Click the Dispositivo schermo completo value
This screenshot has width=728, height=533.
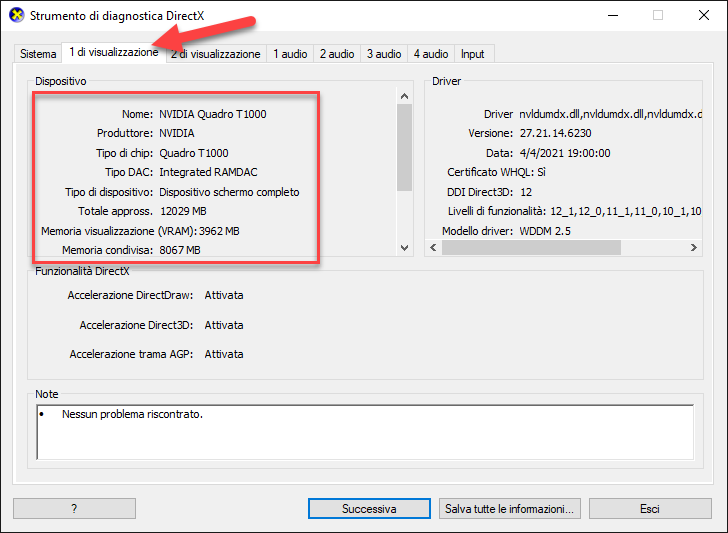pyautogui.click(x=229, y=192)
